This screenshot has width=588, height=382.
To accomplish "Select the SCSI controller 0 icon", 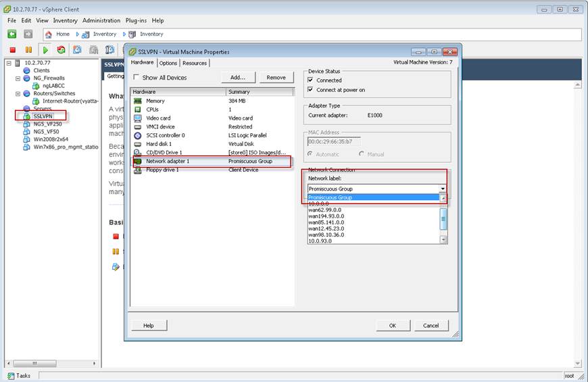I will 138,135.
